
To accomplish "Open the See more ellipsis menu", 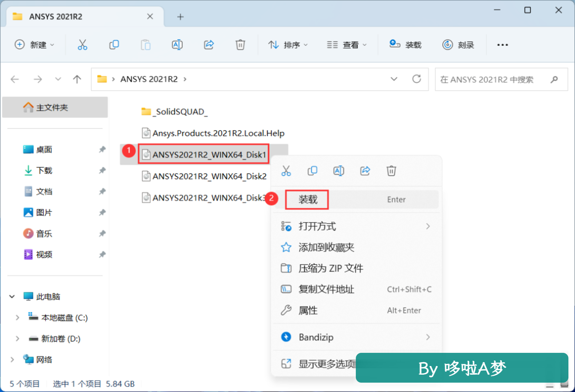I will tap(503, 45).
